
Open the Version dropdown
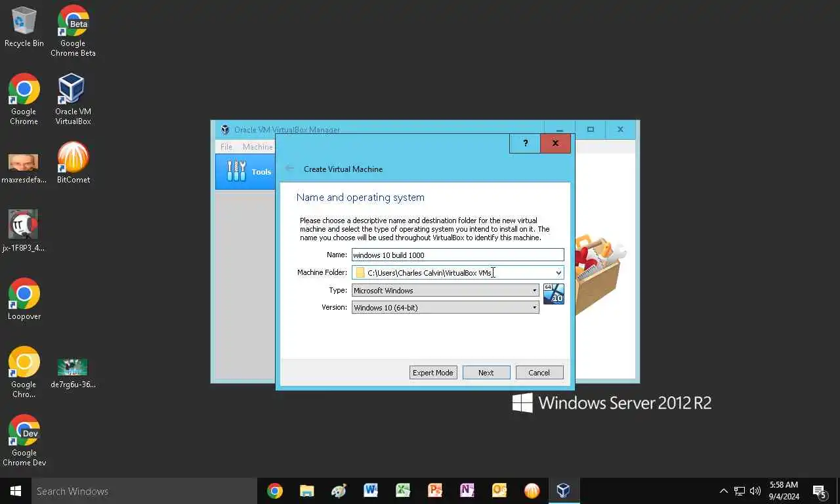coord(445,307)
